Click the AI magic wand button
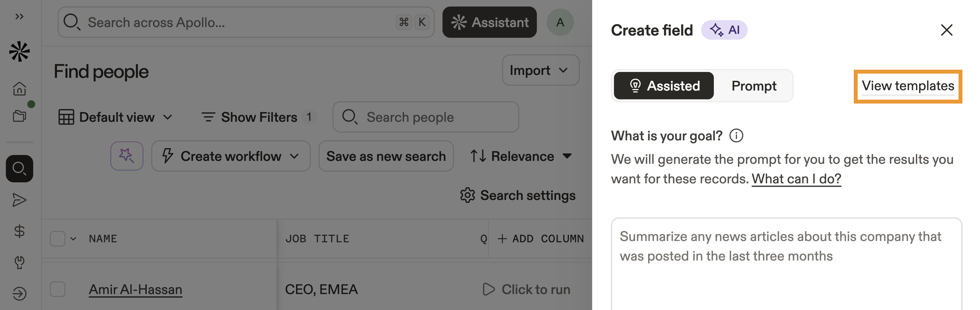The width and height of the screenshot is (980, 310). coord(127,156)
